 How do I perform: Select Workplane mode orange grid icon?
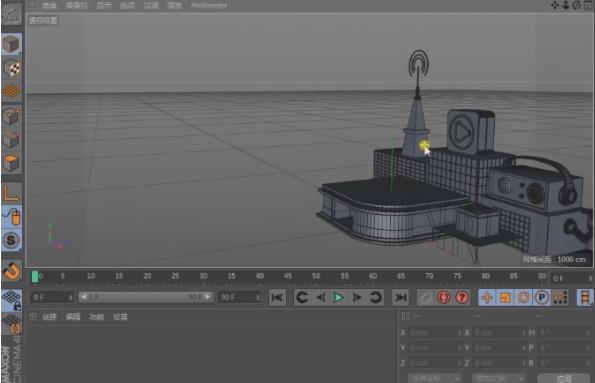click(x=11, y=91)
